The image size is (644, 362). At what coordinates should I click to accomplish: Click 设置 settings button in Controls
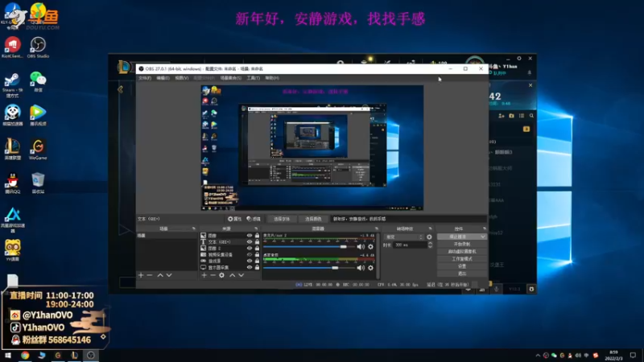(x=461, y=266)
